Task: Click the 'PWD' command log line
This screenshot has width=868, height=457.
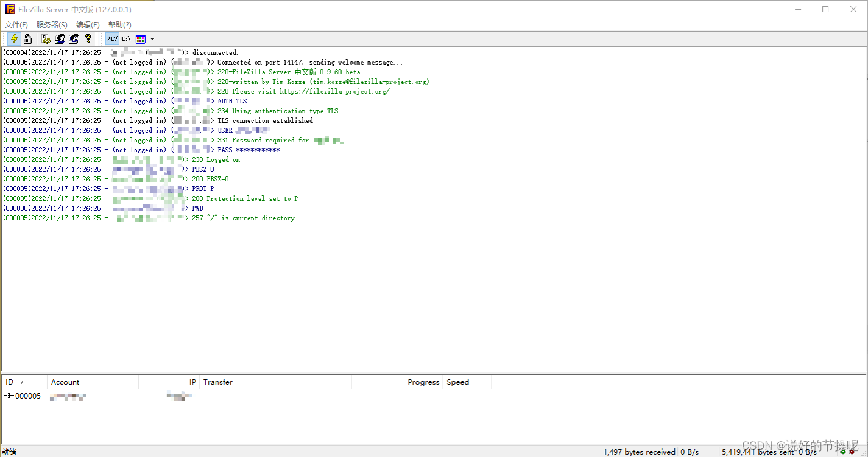Action: [103, 208]
